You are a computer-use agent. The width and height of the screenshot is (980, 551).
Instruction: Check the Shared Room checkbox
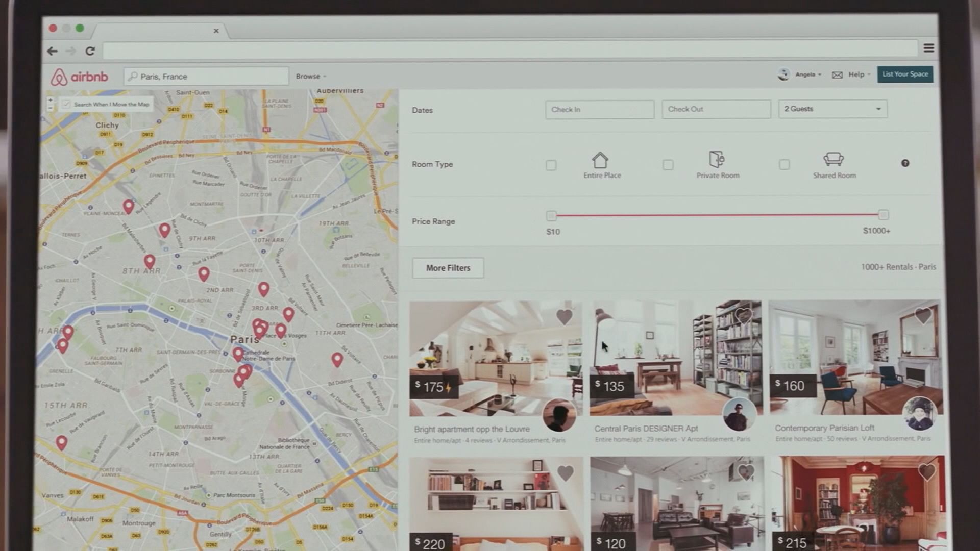tap(785, 164)
